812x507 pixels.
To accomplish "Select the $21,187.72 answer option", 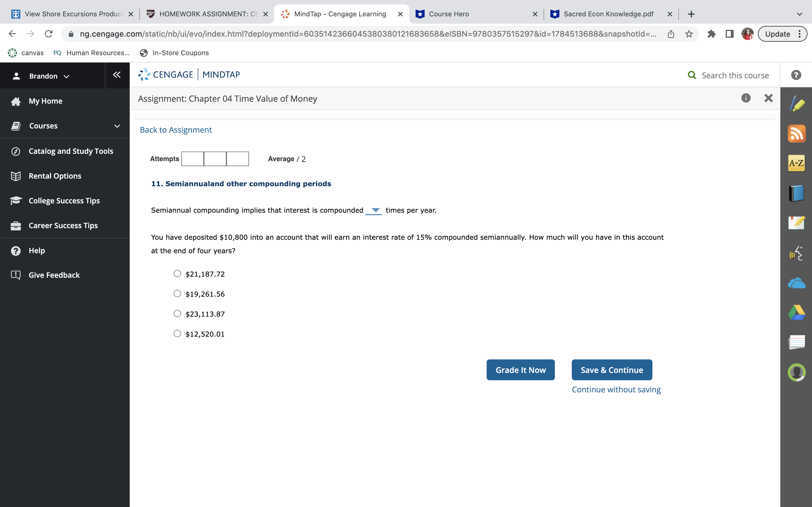I will [x=177, y=273].
